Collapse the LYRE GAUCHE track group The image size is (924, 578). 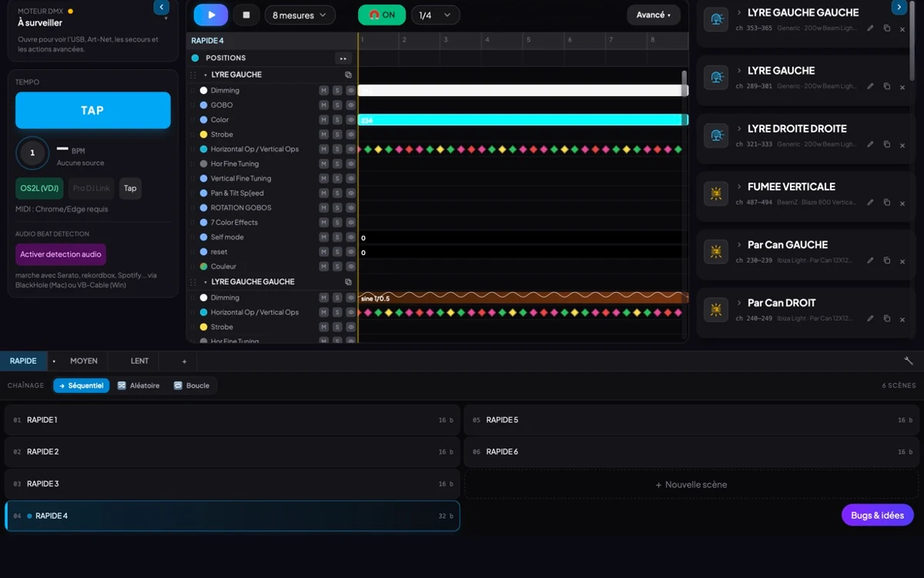[206, 75]
